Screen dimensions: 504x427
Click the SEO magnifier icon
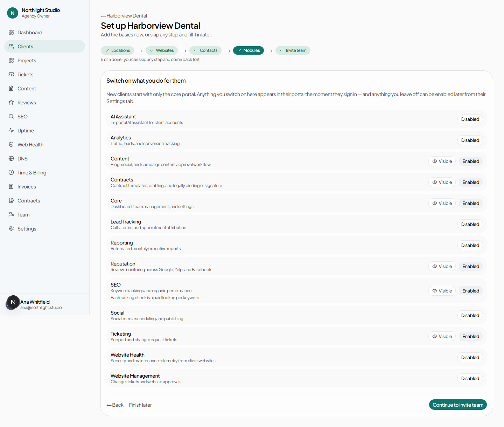[11, 116]
